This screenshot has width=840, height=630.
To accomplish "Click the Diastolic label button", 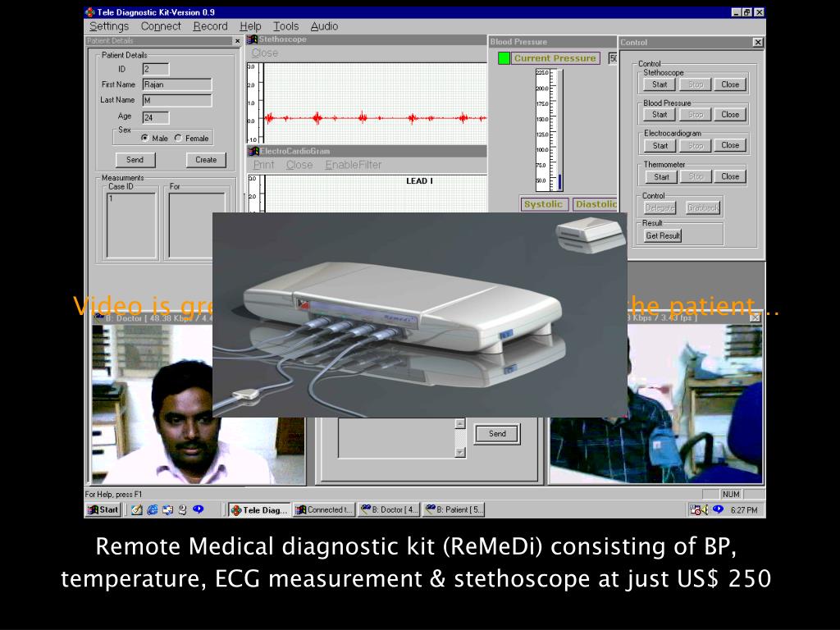I will [x=596, y=204].
